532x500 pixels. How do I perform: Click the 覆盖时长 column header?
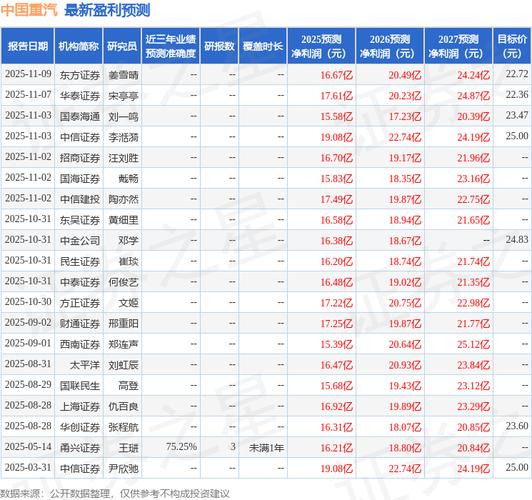click(x=263, y=46)
